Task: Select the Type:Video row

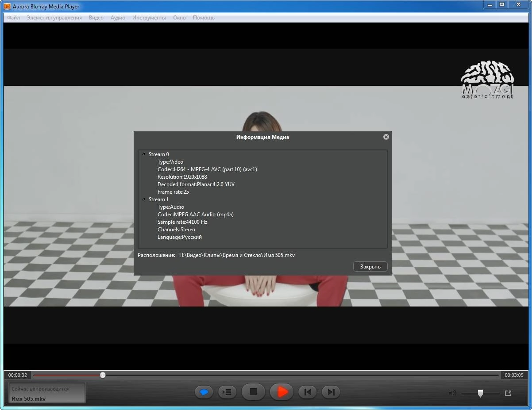Action: [170, 162]
